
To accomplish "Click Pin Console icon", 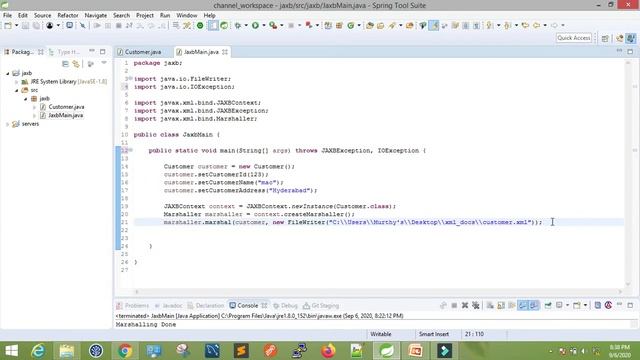I will tap(548, 305).
